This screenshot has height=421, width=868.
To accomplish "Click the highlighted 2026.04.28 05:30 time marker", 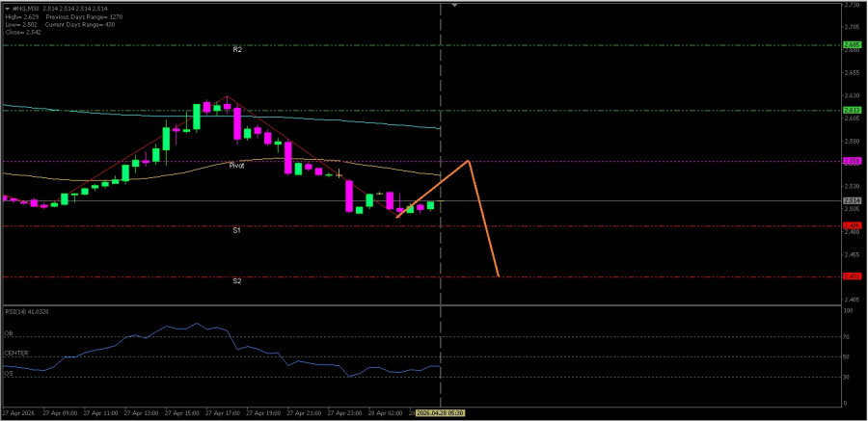I will pos(440,413).
